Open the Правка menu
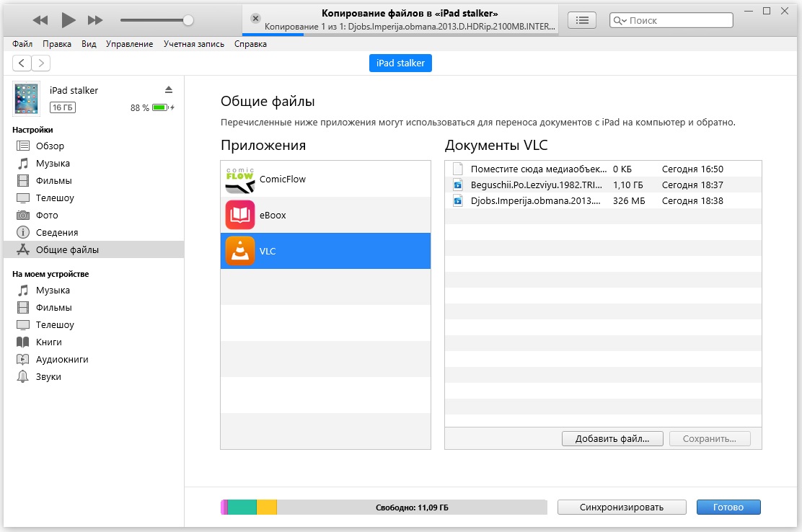 (x=57, y=44)
